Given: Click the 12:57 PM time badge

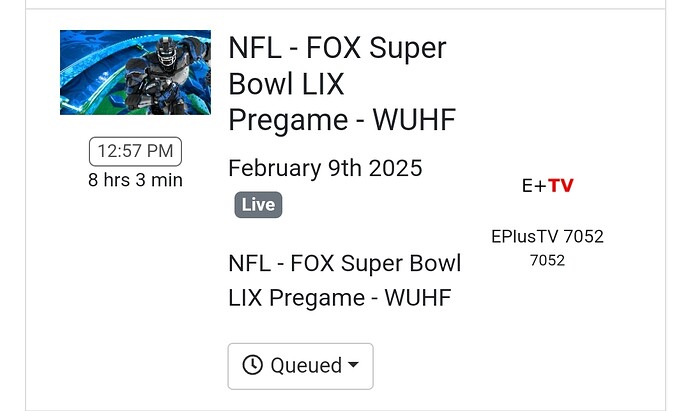Looking at the screenshot, I should [135, 152].
